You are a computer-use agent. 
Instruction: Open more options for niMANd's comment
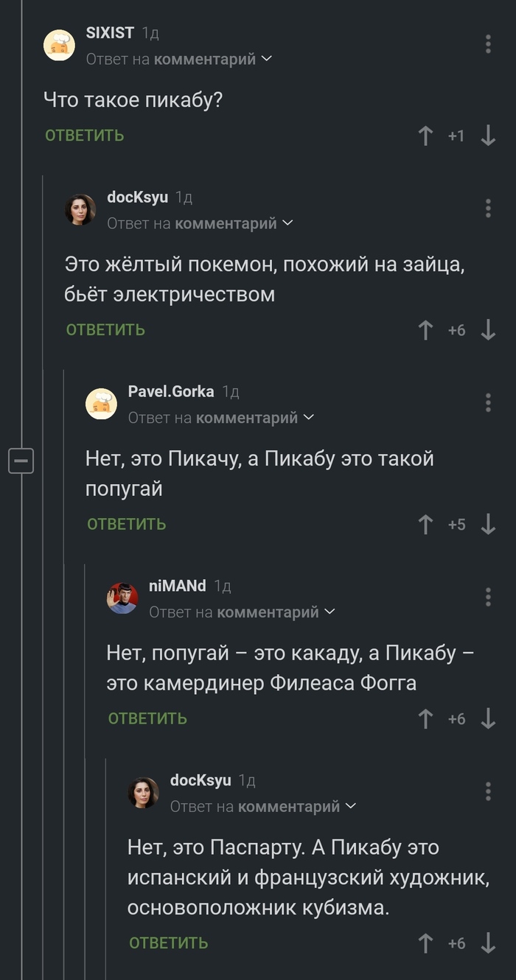coord(488,597)
